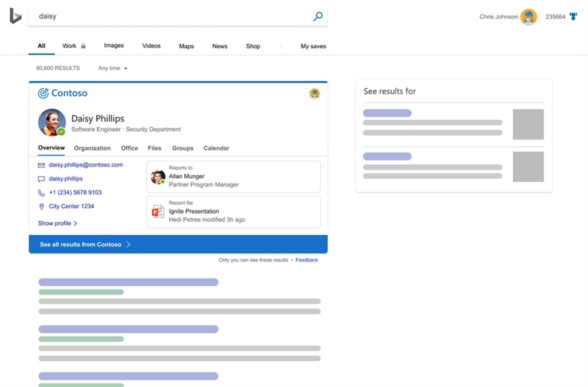Open the Ignite Presentation file title

point(194,211)
